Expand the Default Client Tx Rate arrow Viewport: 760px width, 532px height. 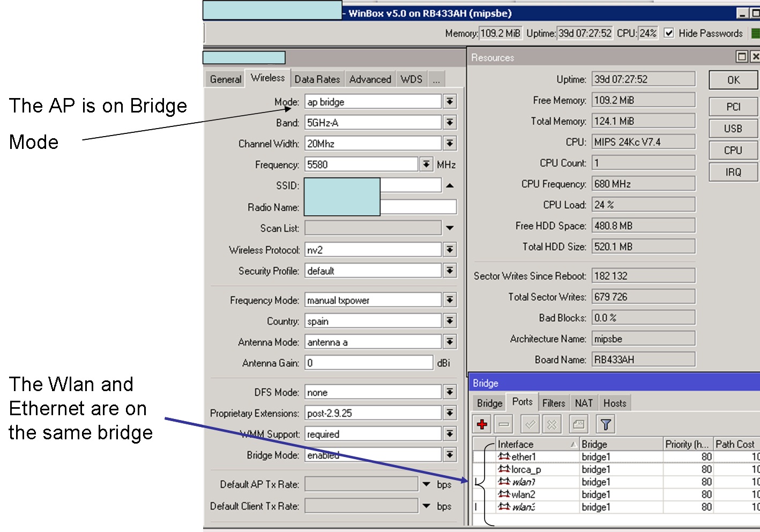[427, 506]
